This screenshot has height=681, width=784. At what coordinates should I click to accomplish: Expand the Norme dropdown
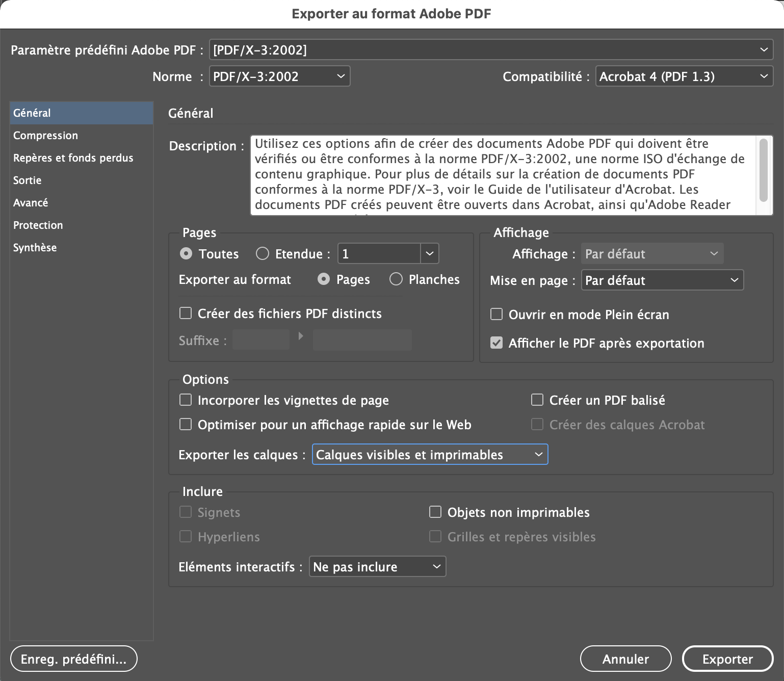click(279, 76)
